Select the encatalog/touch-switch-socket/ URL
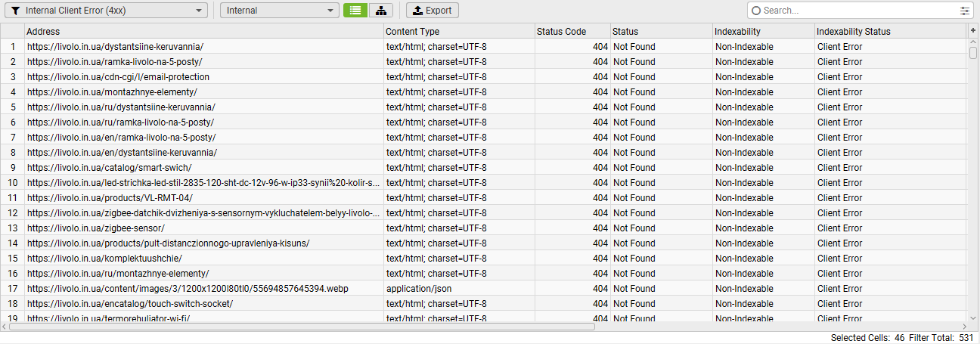 coord(130,304)
